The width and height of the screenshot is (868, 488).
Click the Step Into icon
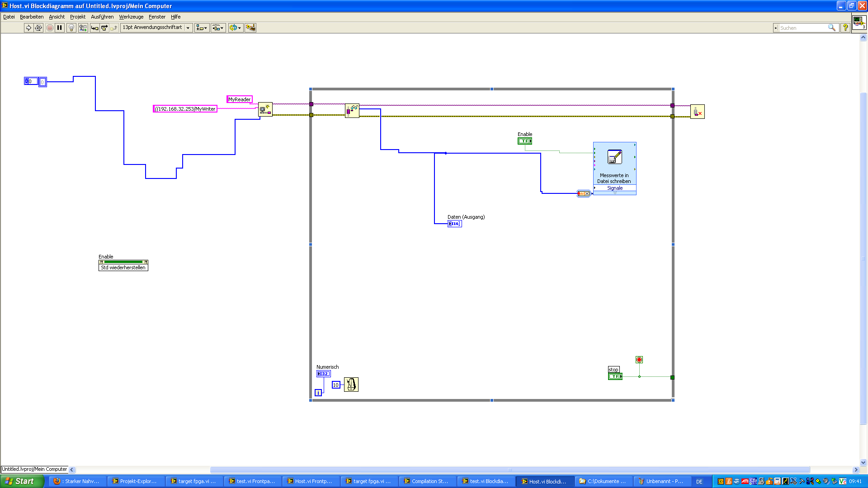pos(94,28)
